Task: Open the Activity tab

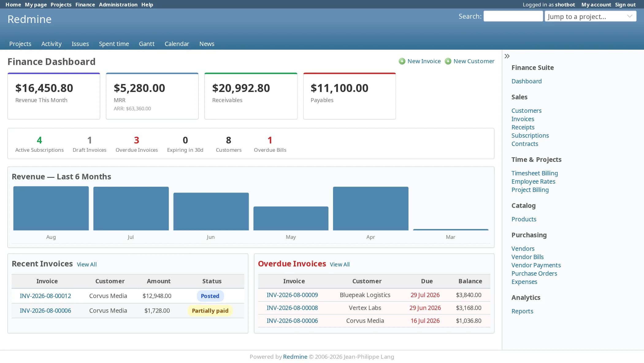Action: click(51, 44)
